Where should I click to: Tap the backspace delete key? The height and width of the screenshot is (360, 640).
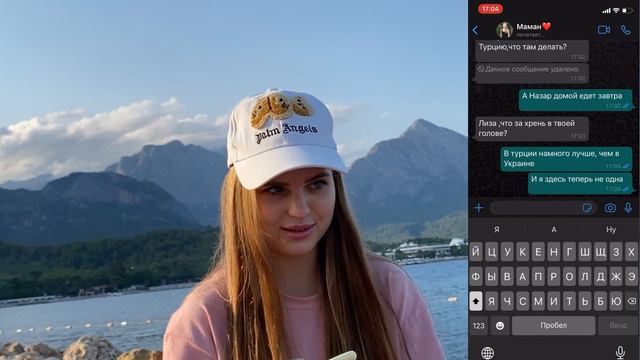(631, 301)
